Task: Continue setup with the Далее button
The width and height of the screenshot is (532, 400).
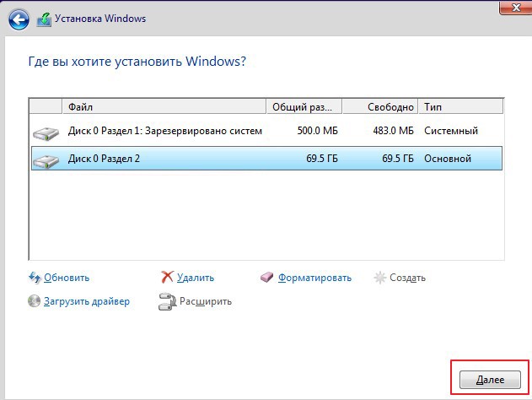Action: pyautogui.click(x=490, y=379)
